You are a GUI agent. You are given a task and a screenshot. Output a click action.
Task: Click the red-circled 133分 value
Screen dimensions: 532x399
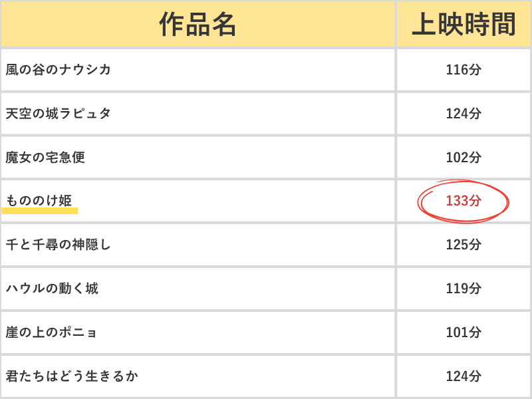click(464, 201)
